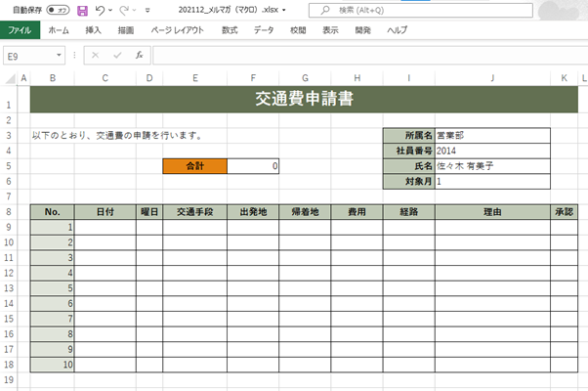Open the Undo history dropdown arrow
The height and width of the screenshot is (391, 588).
(x=111, y=11)
